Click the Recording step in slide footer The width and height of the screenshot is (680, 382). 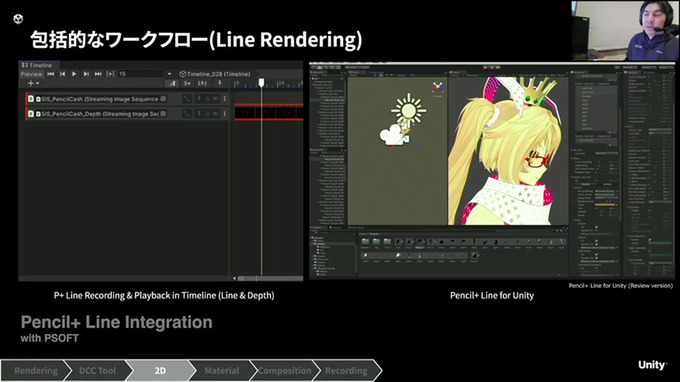pos(346,371)
